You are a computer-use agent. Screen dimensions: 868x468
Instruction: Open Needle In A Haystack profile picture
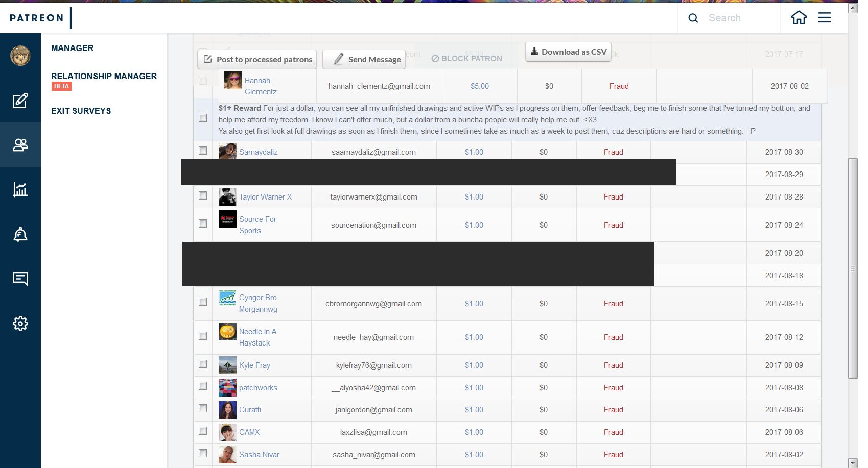[x=227, y=331]
